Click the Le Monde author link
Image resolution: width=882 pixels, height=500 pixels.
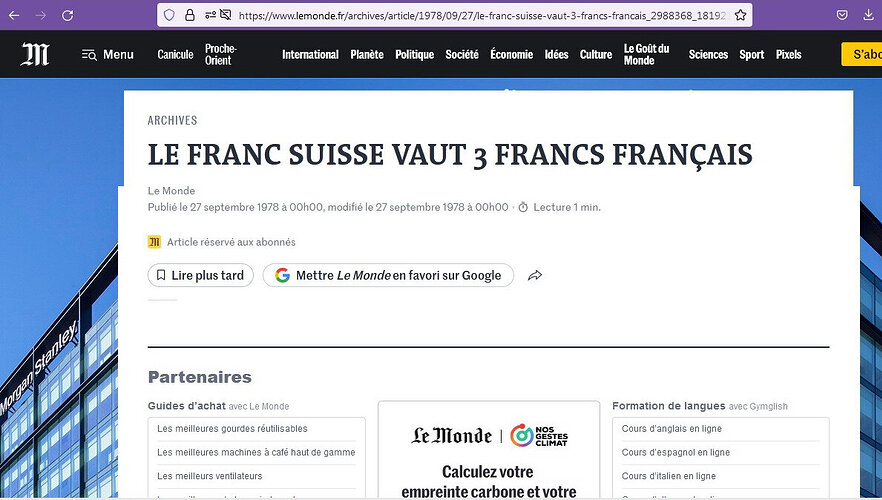tap(171, 191)
